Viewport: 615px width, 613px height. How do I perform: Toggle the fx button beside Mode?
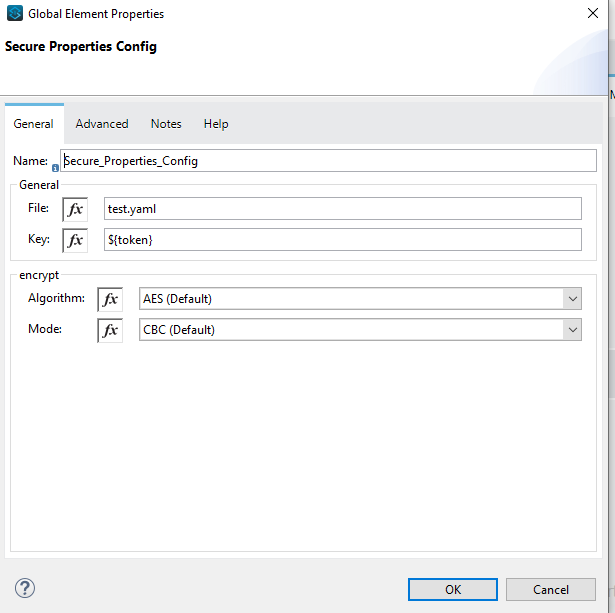[110, 330]
